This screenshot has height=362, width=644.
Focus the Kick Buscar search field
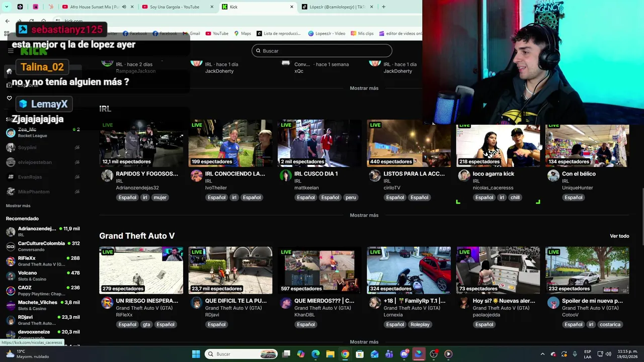click(x=322, y=51)
